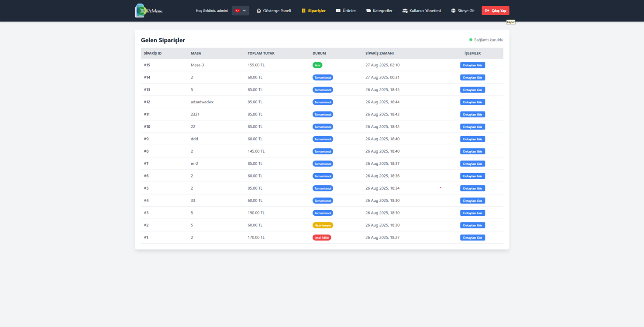Click the logout icon in Çıkış Yap
Image resolution: width=644 pixels, height=327 pixels.
coord(487,10)
